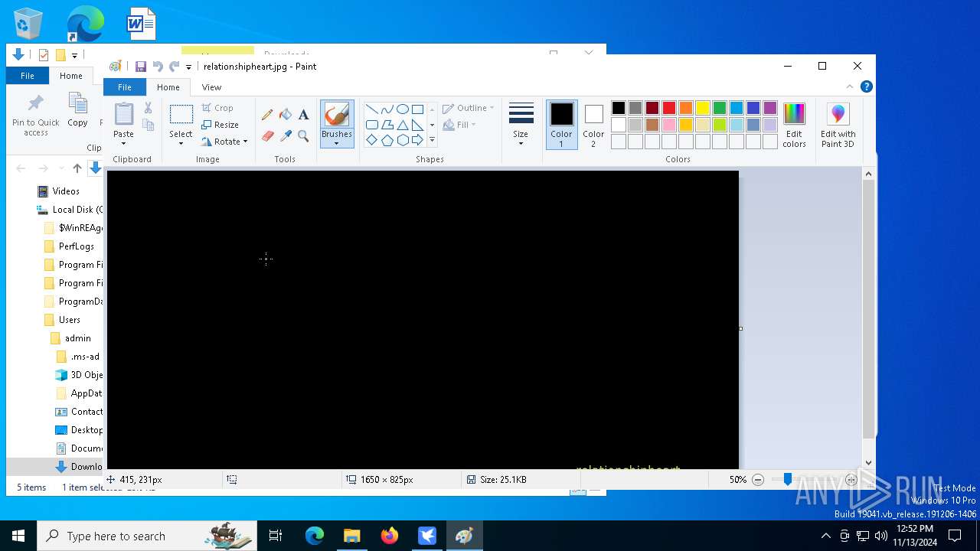Viewport: 980px width, 551px height.
Task: Open File tab in File Explorer window
Action: [28, 76]
